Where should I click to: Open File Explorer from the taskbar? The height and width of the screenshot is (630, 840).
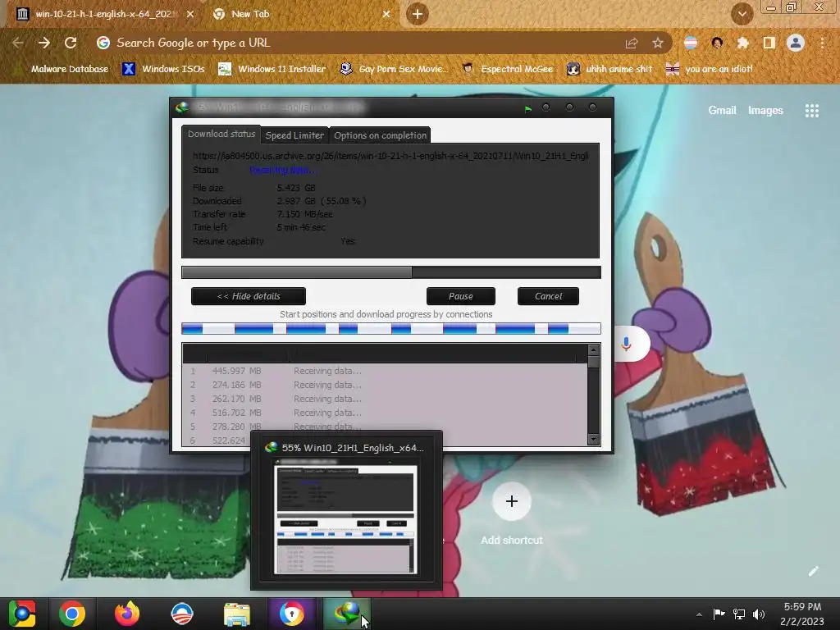point(237,614)
